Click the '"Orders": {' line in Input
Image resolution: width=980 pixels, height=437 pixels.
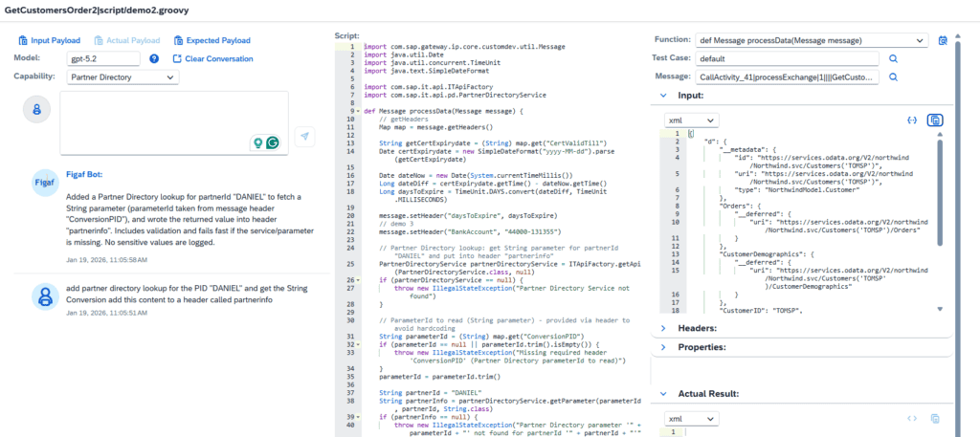[x=738, y=206]
